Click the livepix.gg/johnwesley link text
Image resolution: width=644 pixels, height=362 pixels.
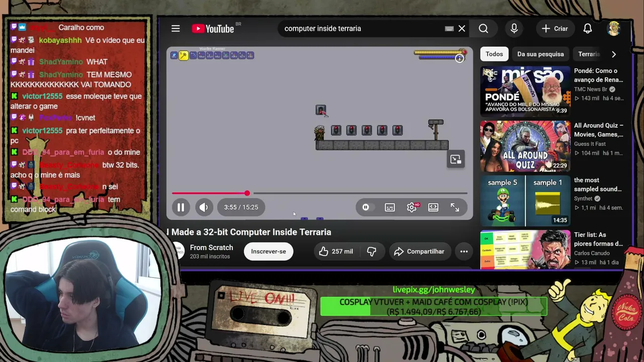[434, 290]
